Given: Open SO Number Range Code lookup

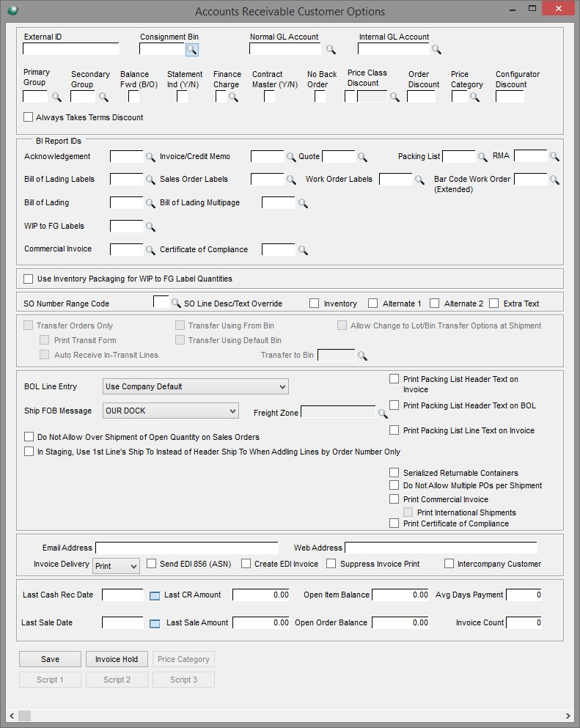Looking at the screenshot, I should click(x=175, y=303).
